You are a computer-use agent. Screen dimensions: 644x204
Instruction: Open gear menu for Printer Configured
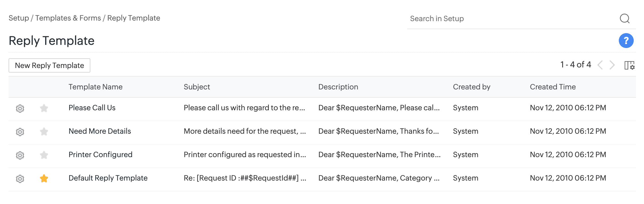point(20,155)
